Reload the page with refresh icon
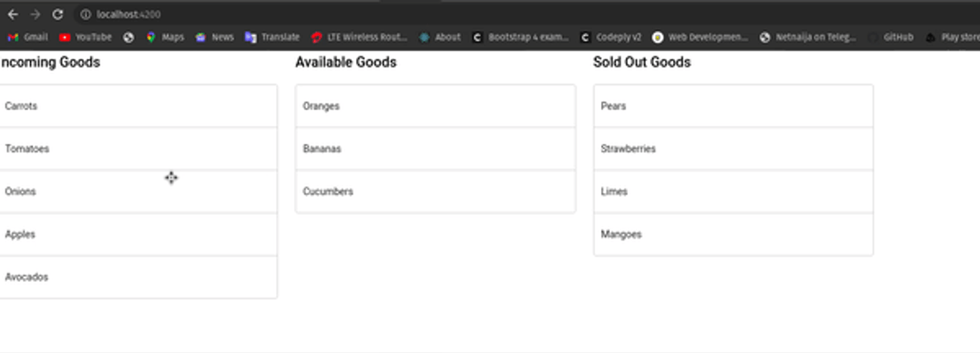This screenshot has width=980, height=353. [x=57, y=14]
